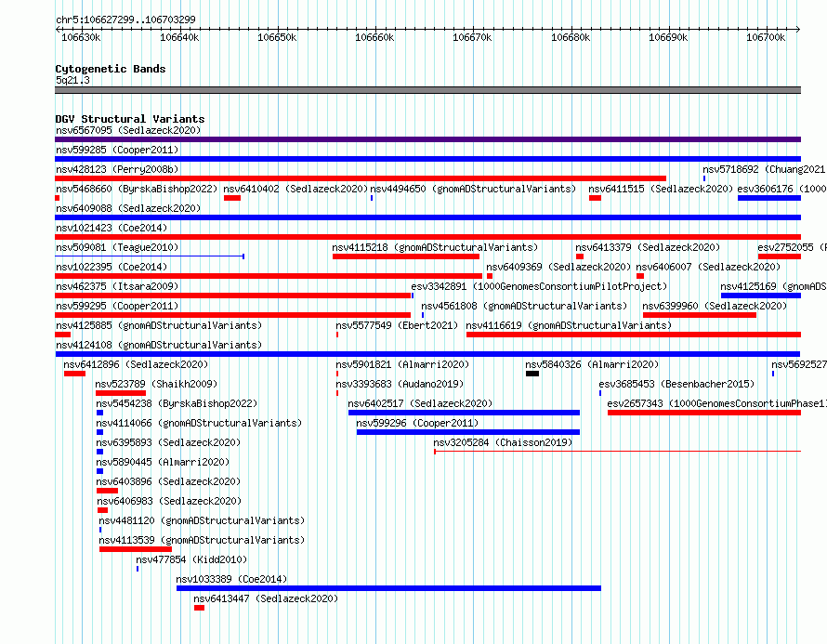Click the esv2657343 variant label

tap(716, 403)
